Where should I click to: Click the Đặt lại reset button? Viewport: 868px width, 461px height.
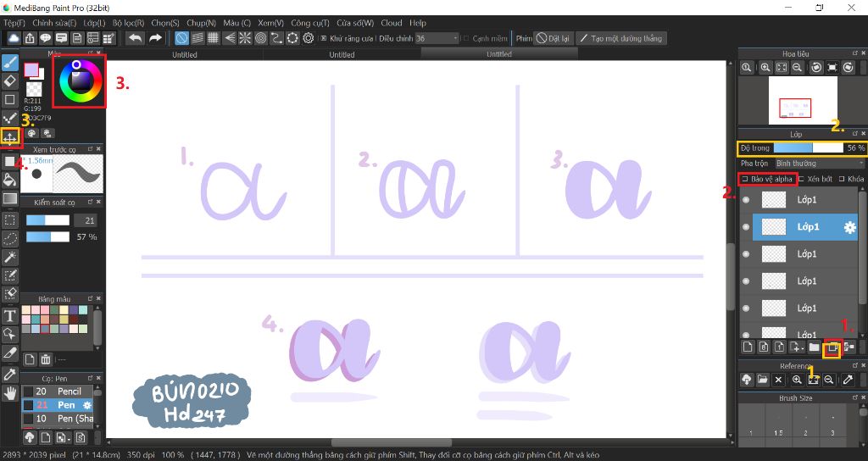pos(554,38)
